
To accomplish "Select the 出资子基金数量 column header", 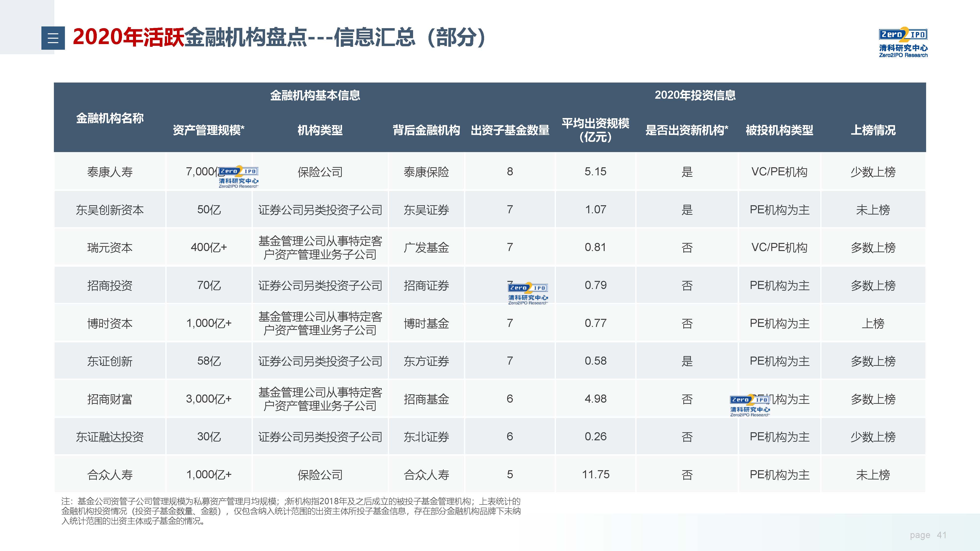I will pyautogui.click(x=510, y=131).
